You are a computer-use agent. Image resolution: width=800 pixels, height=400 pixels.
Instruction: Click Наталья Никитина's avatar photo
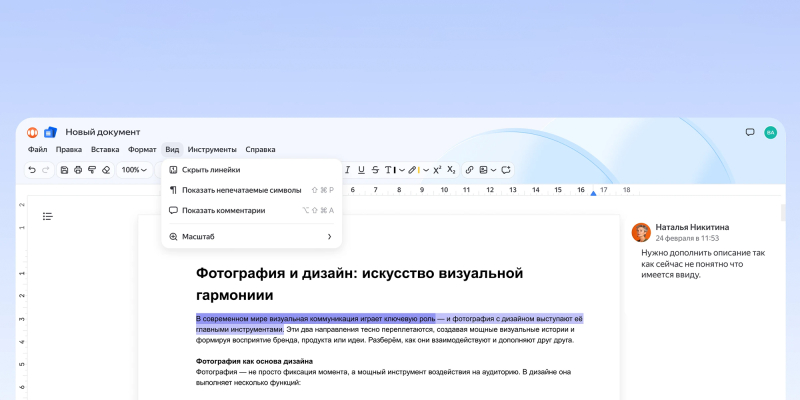(641, 232)
